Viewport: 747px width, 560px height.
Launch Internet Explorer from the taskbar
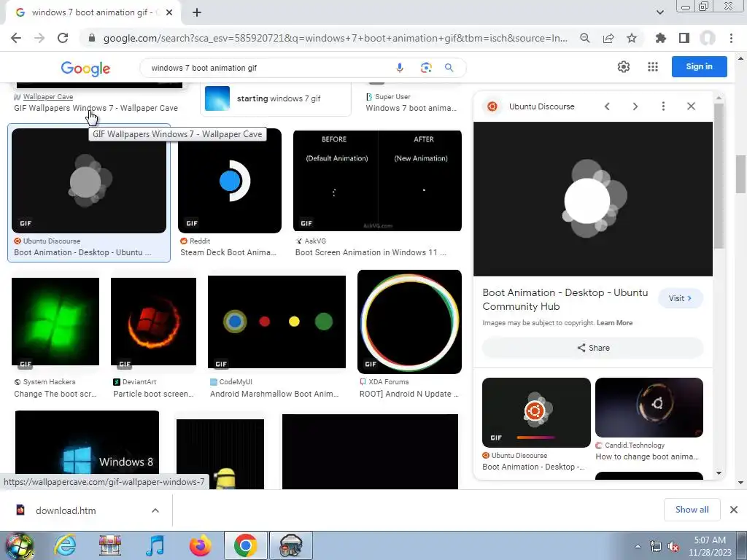coord(64,545)
